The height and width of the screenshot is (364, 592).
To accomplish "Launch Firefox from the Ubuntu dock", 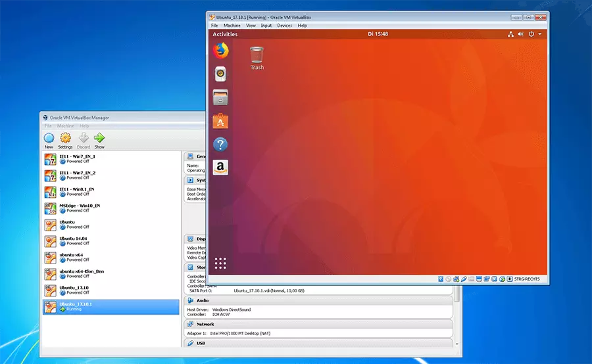I will [x=221, y=50].
